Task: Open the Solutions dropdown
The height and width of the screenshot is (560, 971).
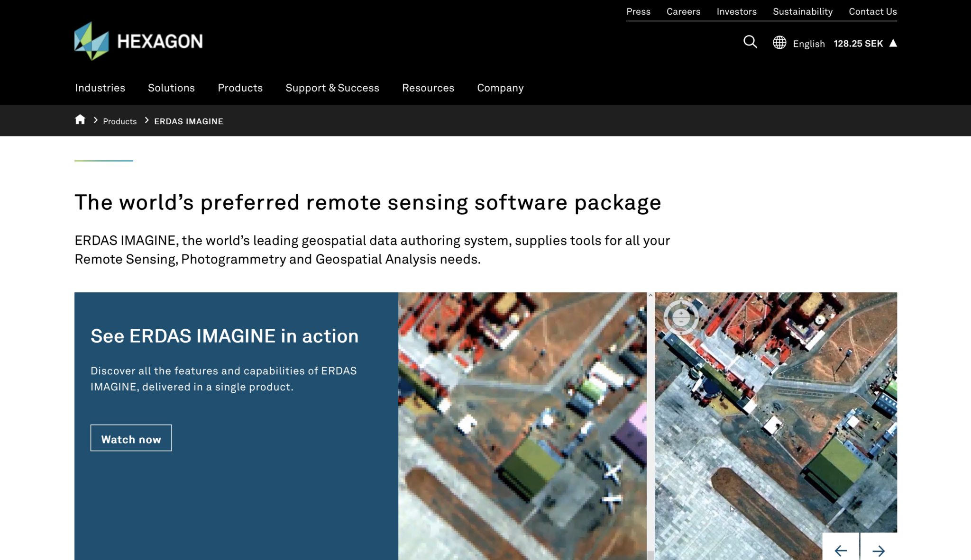Action: 171,88
